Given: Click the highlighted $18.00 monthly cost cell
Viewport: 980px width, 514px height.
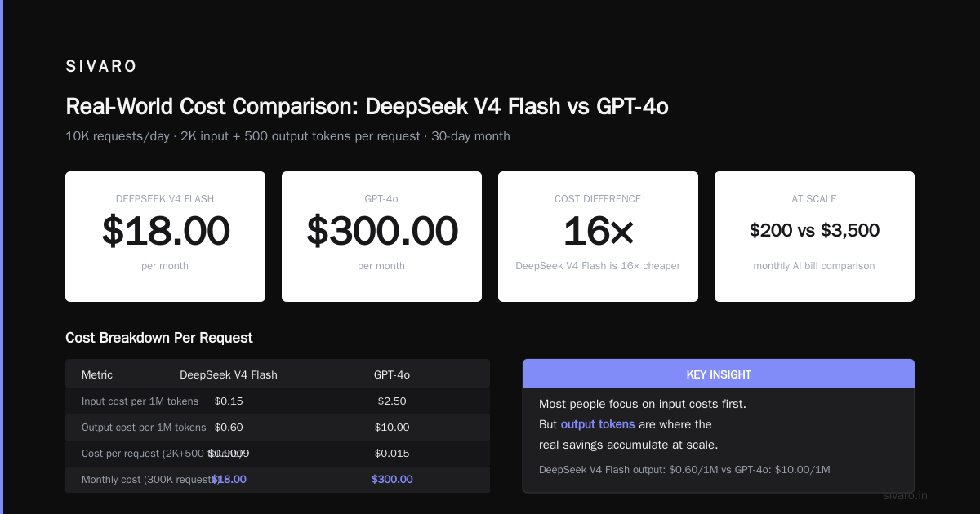Looking at the screenshot, I should (229, 480).
